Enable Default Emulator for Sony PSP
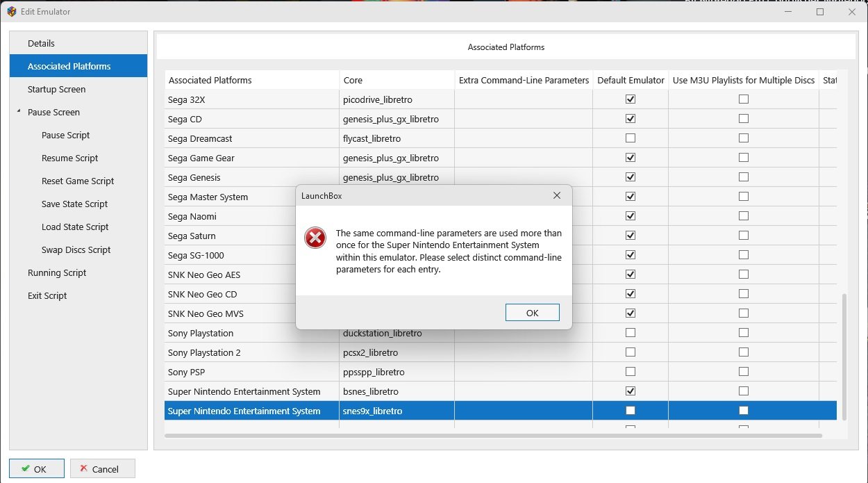Image resolution: width=868 pixels, height=483 pixels. 631,372
